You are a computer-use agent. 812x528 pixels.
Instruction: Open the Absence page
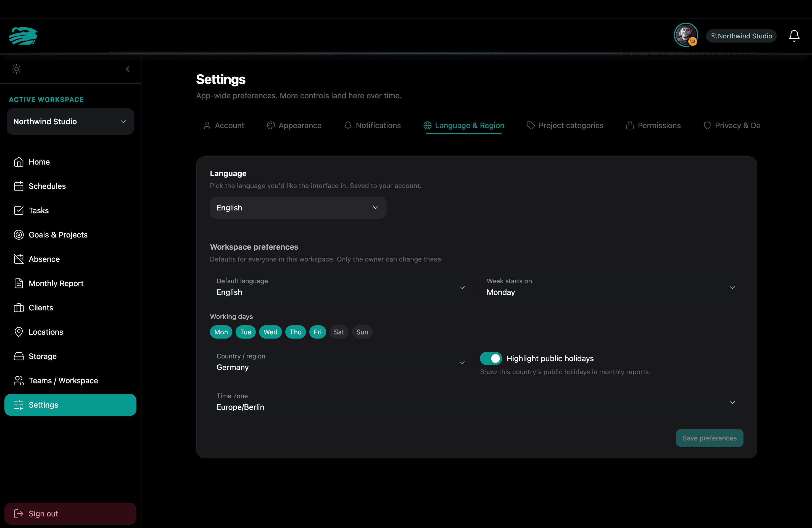[x=70, y=259]
